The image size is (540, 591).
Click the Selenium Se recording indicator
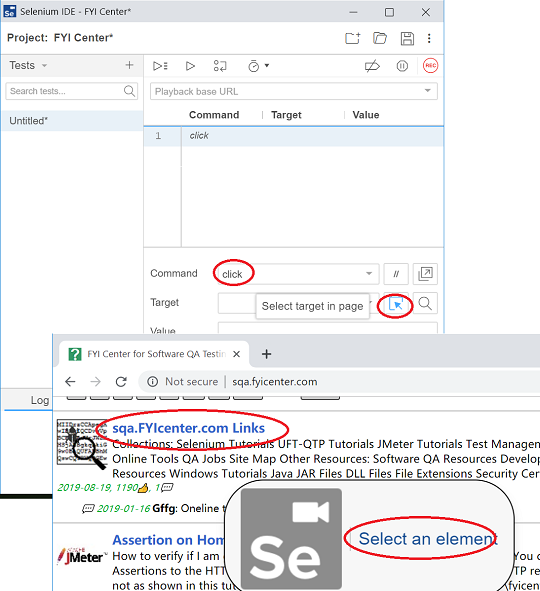tap(291, 539)
